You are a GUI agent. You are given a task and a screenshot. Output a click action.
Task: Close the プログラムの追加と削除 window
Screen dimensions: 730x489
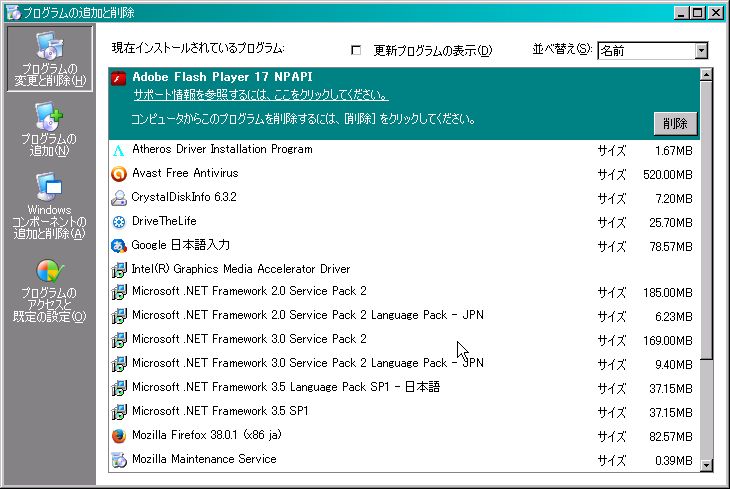tap(716, 13)
